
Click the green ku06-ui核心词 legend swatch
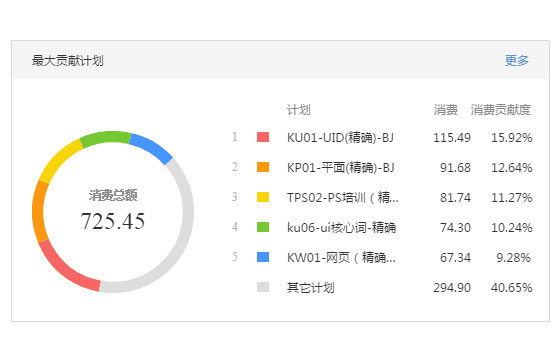(263, 227)
